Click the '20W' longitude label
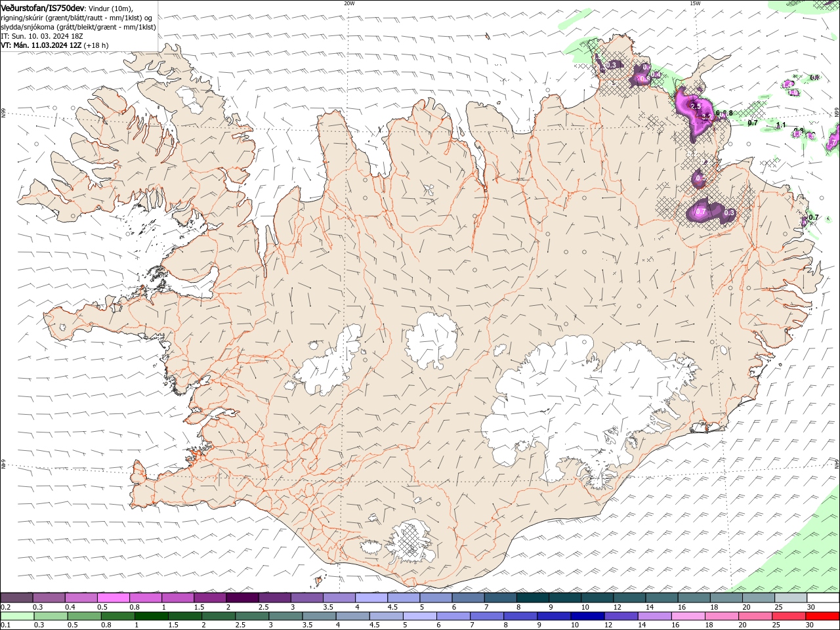This screenshot has width=840, height=630. point(349,3)
